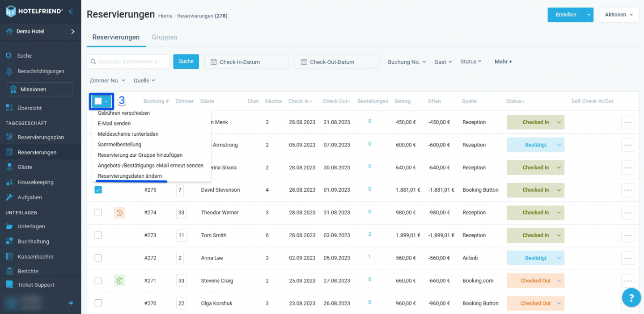This screenshot has width=644, height=314.
Task: Open Check-Out-Datum date field
Action: point(337,62)
